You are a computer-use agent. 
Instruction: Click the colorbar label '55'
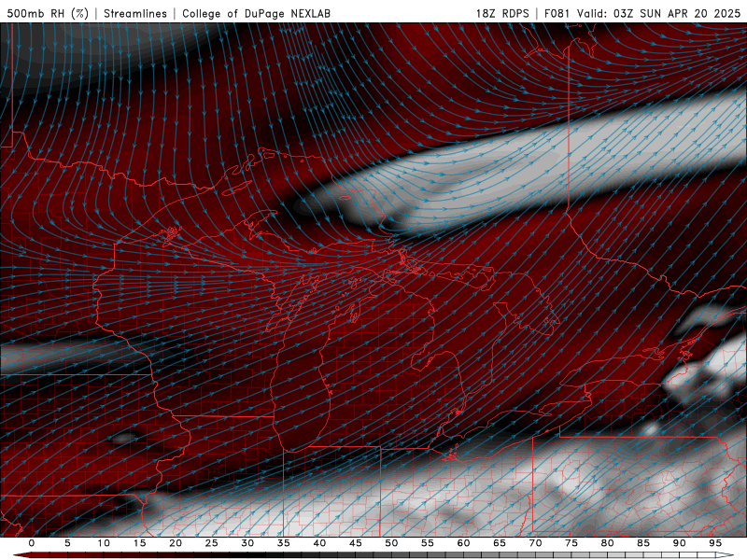[428, 543]
